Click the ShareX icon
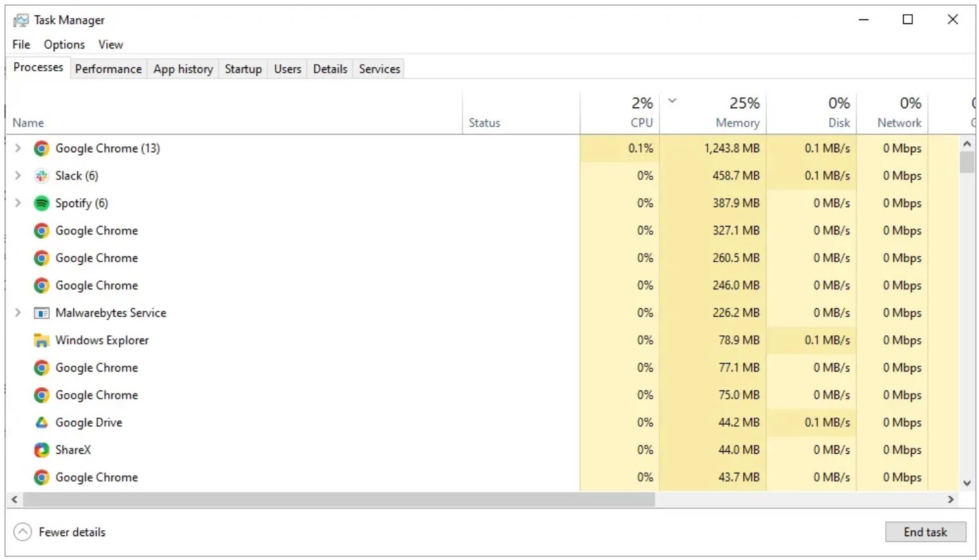 click(x=41, y=450)
